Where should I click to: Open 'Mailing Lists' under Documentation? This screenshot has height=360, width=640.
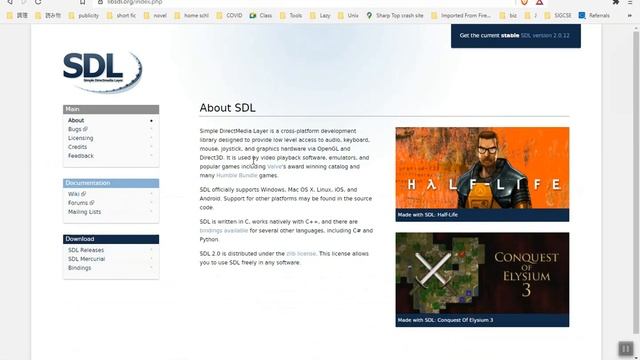coord(84,212)
